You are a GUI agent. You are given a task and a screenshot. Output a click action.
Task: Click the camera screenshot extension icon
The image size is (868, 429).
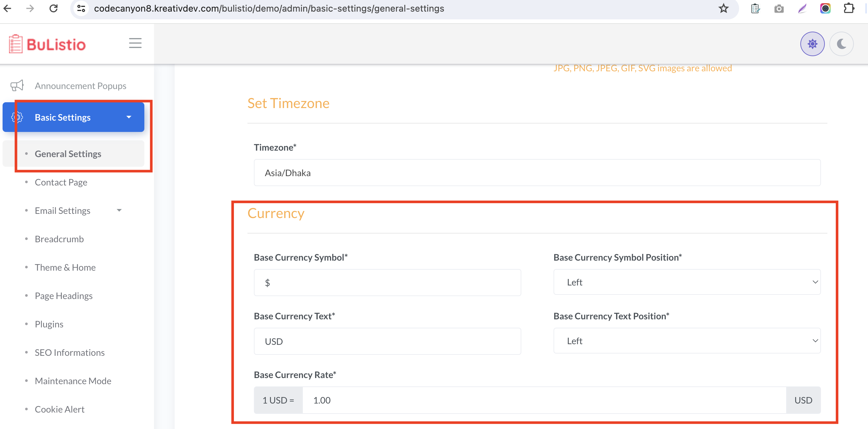click(779, 8)
